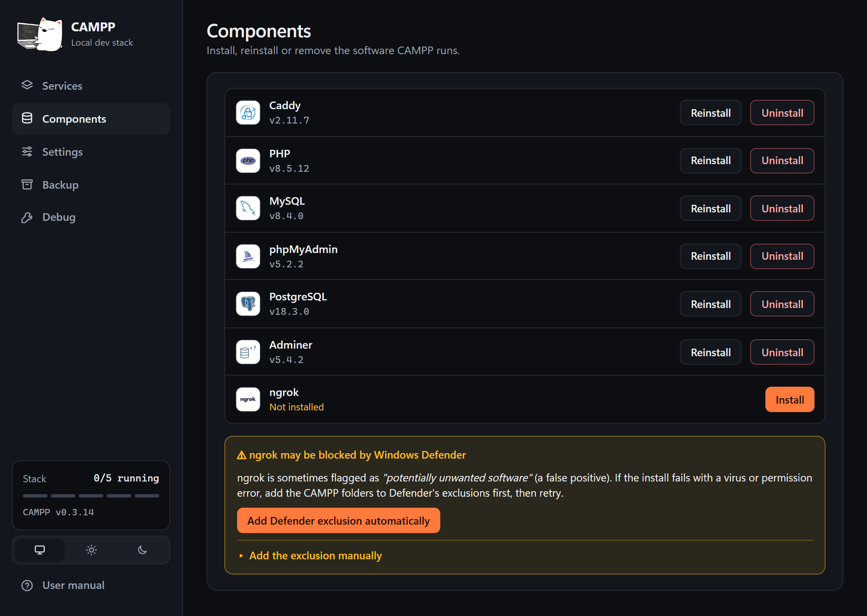867x616 pixels.
Task: Uninstall PHP
Action: click(x=782, y=161)
